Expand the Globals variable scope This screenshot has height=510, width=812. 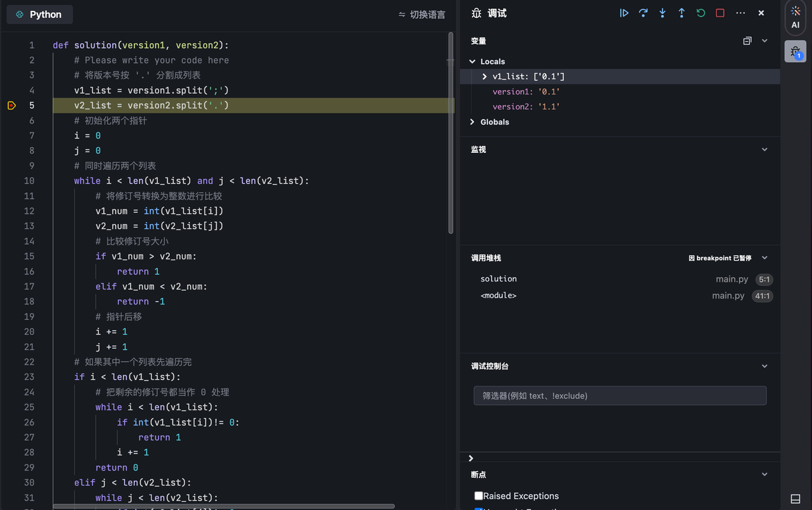[x=472, y=122]
